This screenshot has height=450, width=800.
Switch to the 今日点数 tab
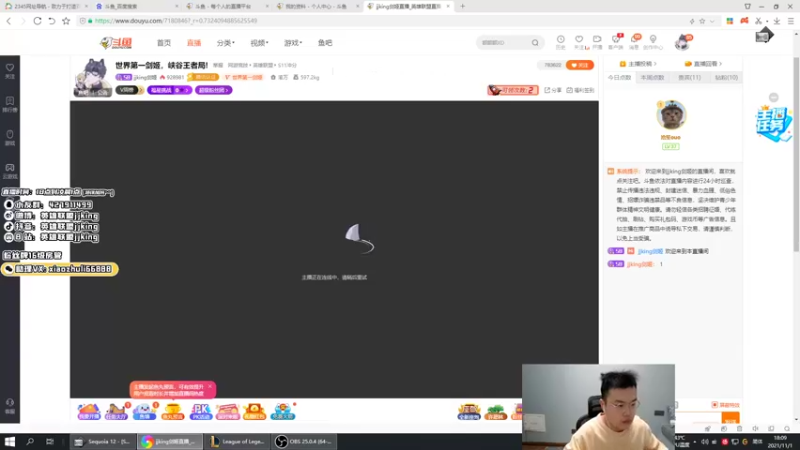tap(619, 78)
